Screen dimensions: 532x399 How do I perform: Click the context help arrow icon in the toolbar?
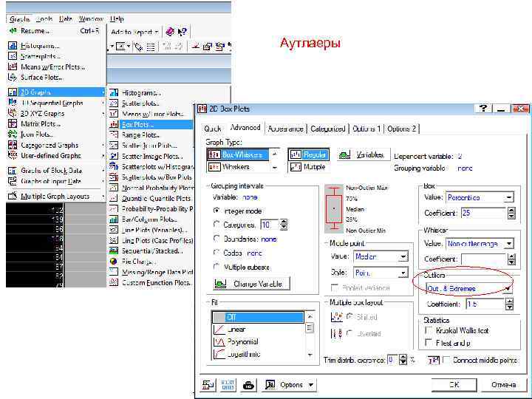[183, 32]
